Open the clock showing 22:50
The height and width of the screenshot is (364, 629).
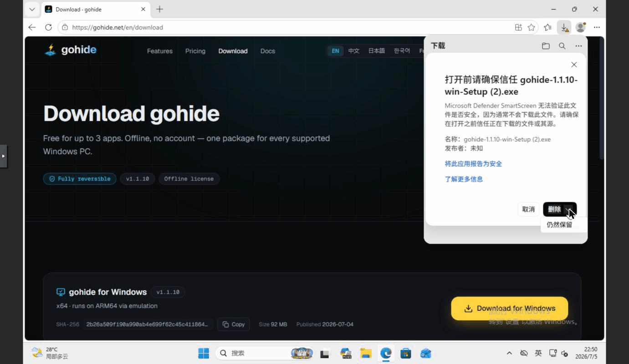point(586,353)
